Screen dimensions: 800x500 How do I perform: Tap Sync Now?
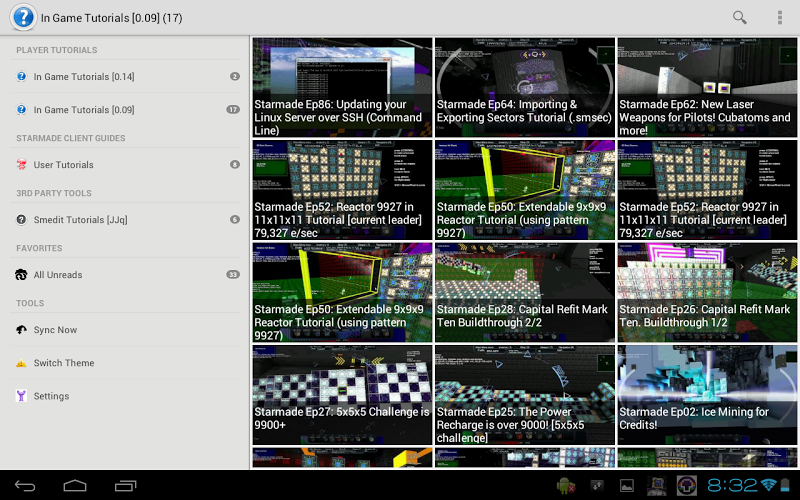[x=125, y=330]
